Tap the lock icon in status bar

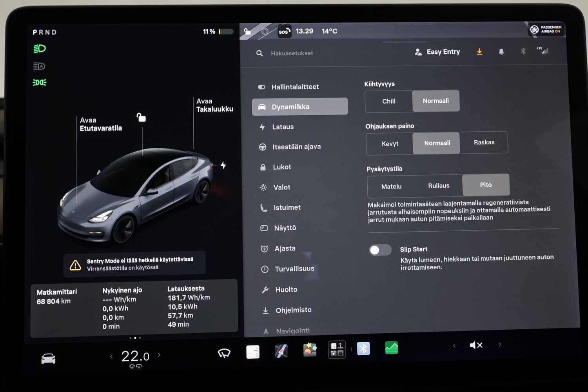[247, 31]
